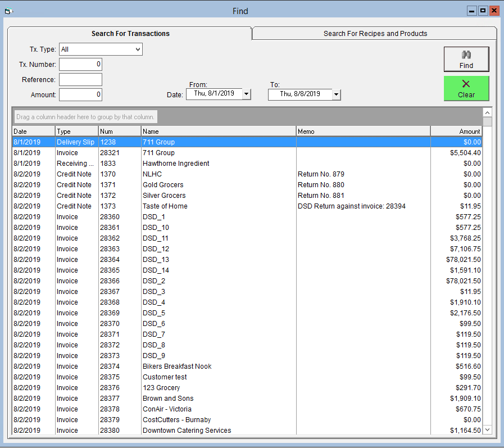This screenshot has width=504, height=448.
Task: Select the Taste of Home credit note
Action: tap(247, 206)
